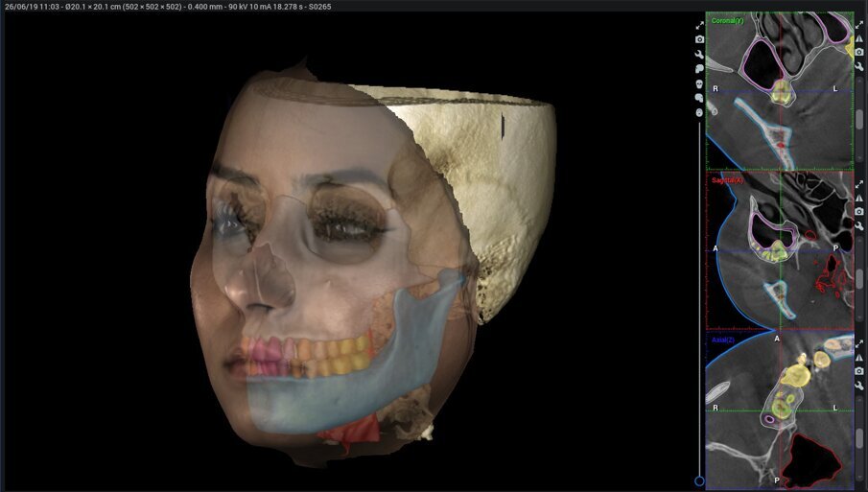This screenshot has height=492, width=868.
Task: Open the 3D view wrench settings
Action: pos(699,54)
